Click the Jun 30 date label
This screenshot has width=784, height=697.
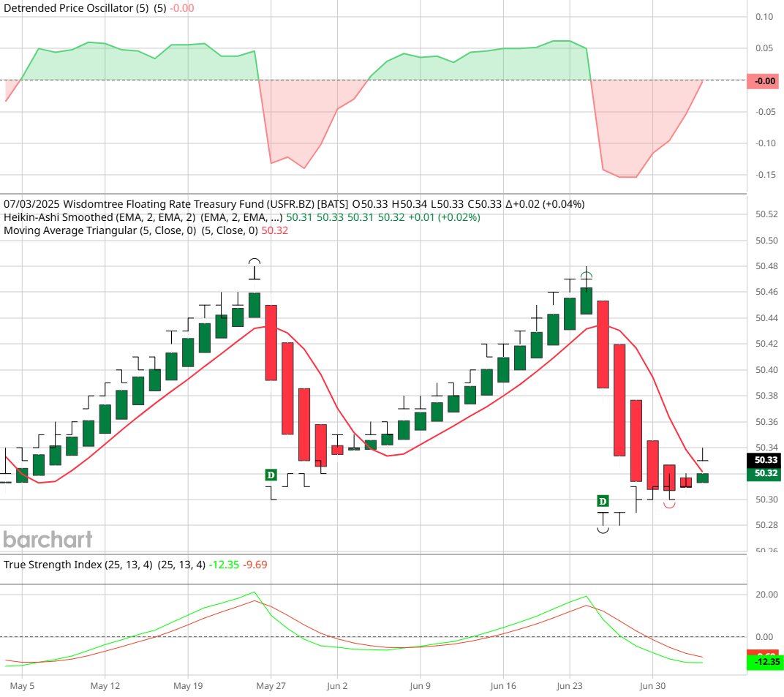(x=652, y=686)
